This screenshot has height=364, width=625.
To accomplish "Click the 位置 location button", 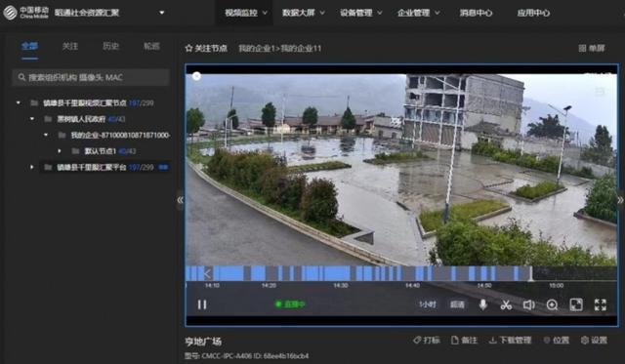I will (x=557, y=341).
